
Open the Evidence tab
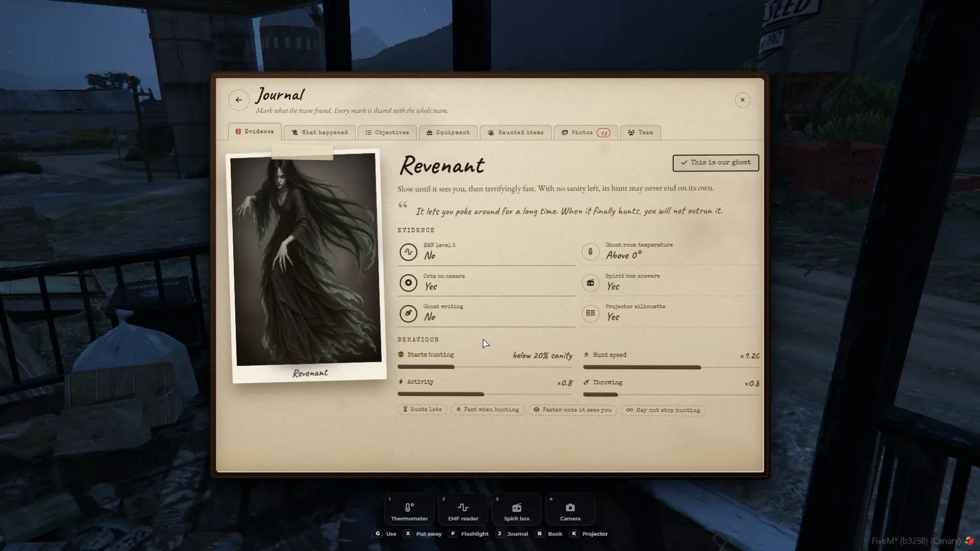point(255,132)
